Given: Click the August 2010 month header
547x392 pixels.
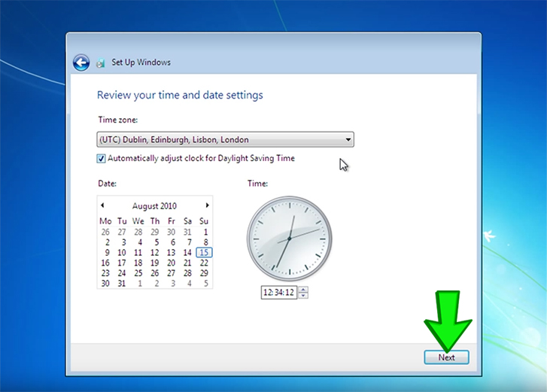Looking at the screenshot, I should 154,206.
